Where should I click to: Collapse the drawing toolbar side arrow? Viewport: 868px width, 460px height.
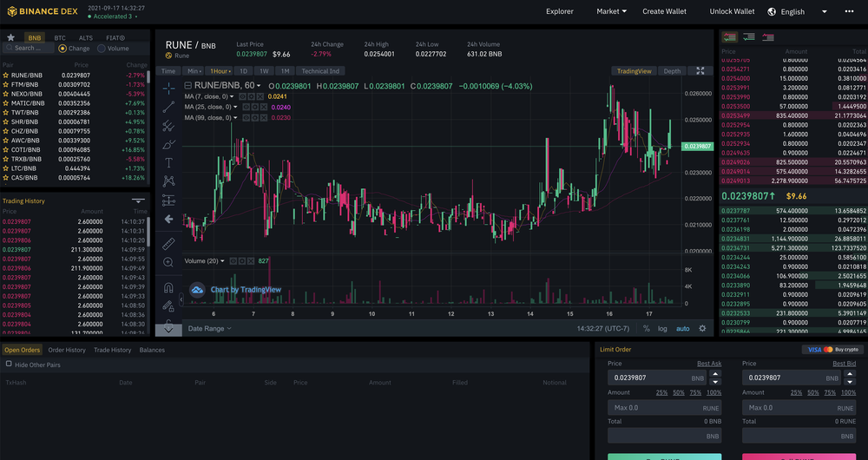tap(181, 299)
